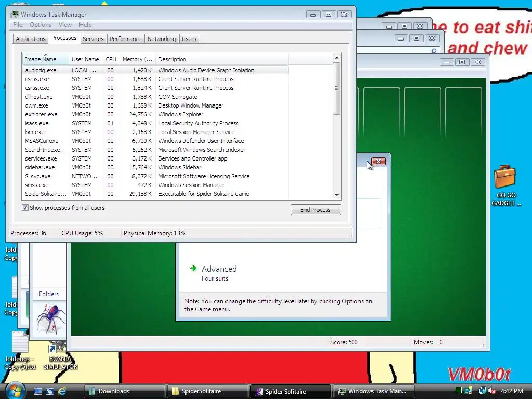Click Task Manager title bar icon

click(14, 14)
